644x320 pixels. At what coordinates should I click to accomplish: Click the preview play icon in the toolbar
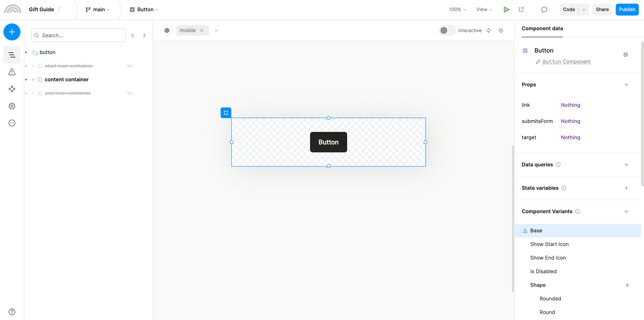tap(506, 9)
